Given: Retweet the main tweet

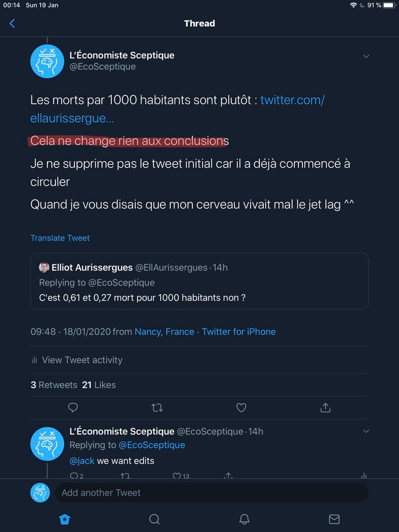Looking at the screenshot, I should point(157,407).
